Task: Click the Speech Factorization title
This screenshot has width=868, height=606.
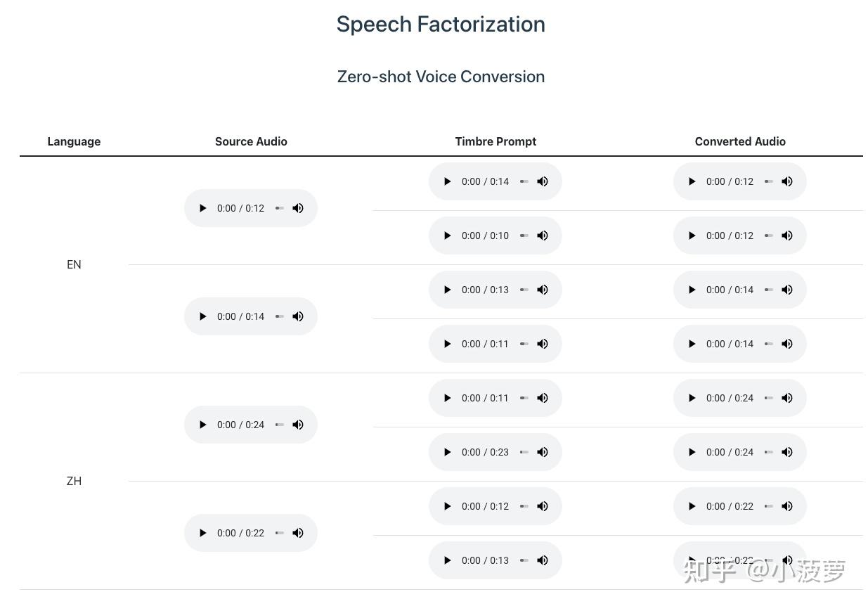Action: click(x=441, y=24)
